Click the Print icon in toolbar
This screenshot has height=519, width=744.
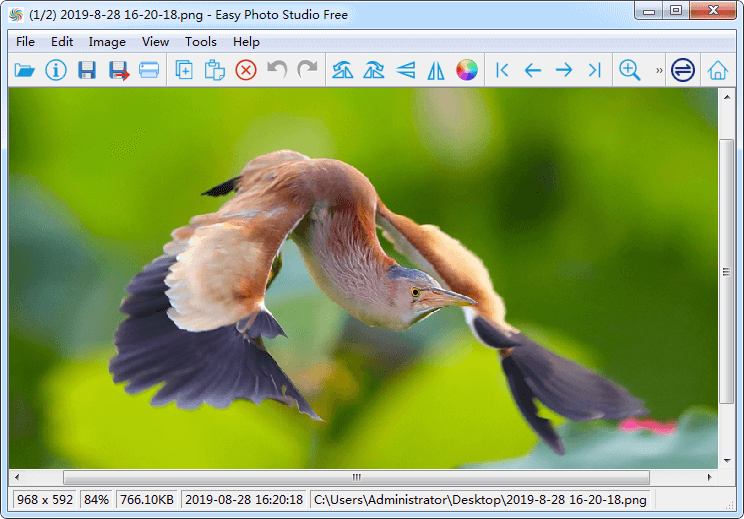click(x=149, y=70)
